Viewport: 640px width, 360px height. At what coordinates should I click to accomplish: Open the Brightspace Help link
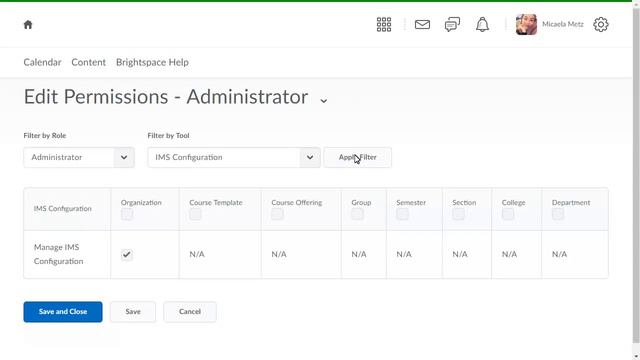(152, 62)
